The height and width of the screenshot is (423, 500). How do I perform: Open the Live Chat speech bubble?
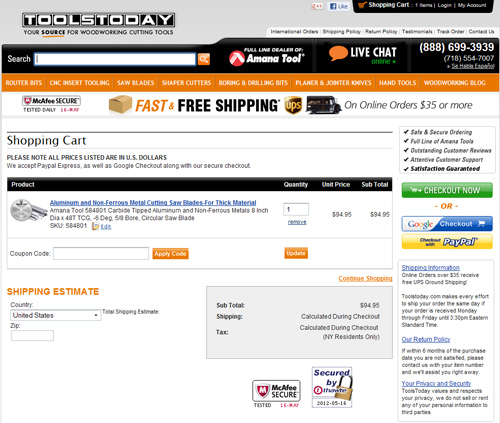[338, 53]
